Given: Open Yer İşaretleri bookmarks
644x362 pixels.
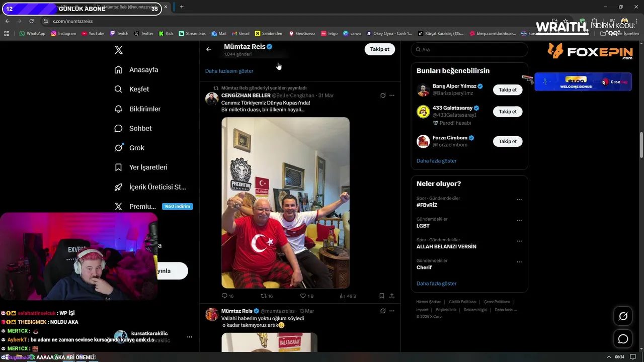Looking at the screenshot, I should tap(141, 167).
